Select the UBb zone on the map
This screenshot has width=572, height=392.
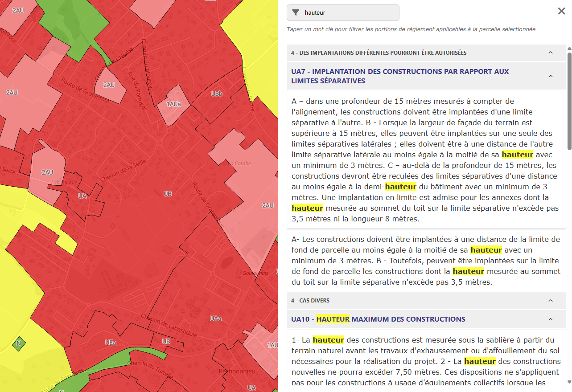tap(216, 94)
